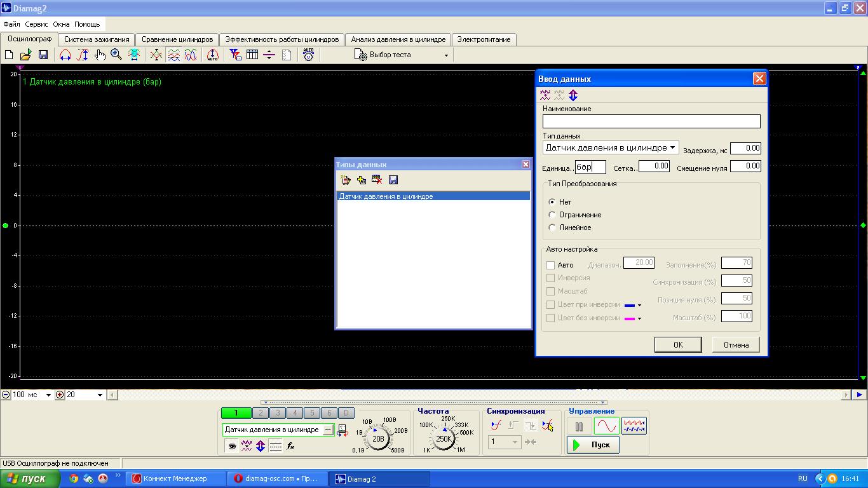Open the Файл menu

click(x=11, y=24)
